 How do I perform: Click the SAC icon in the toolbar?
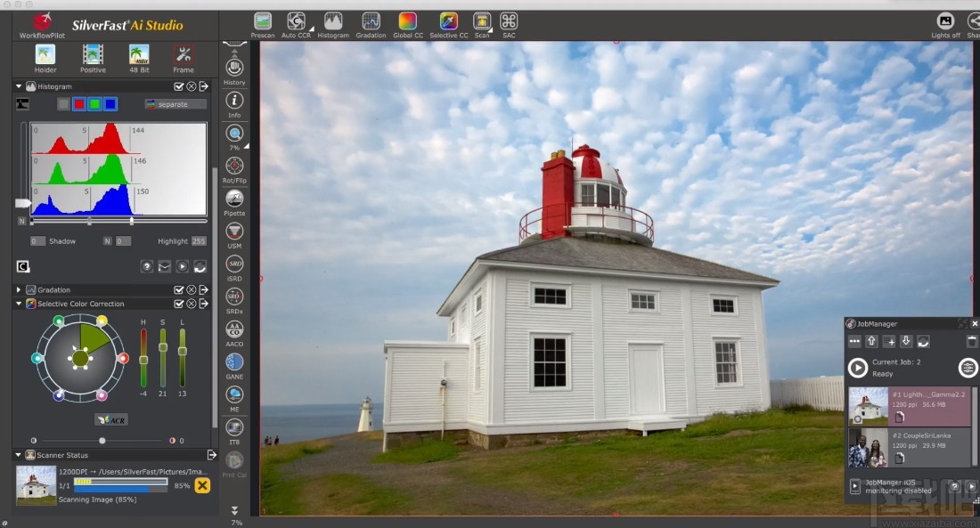tap(508, 22)
